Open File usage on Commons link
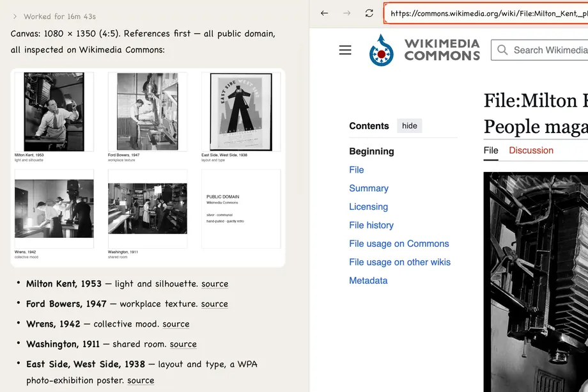The height and width of the screenshot is (392, 588). (x=399, y=244)
